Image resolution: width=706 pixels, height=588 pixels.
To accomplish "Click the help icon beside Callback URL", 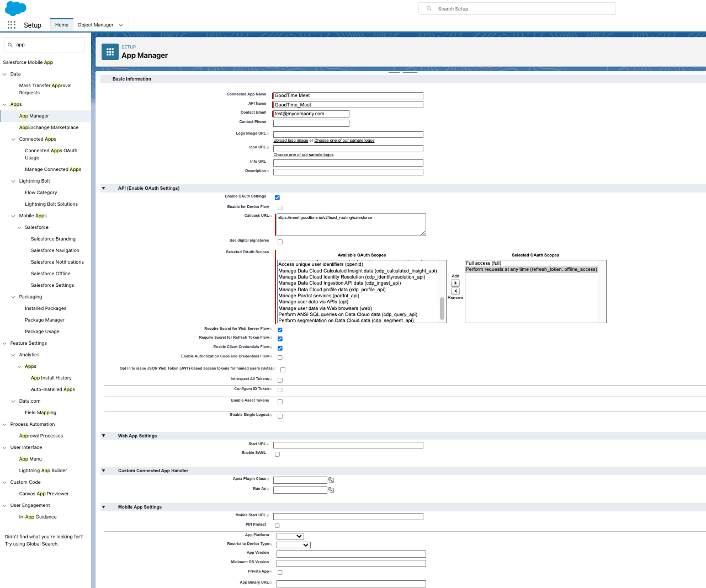I will coord(270,216).
